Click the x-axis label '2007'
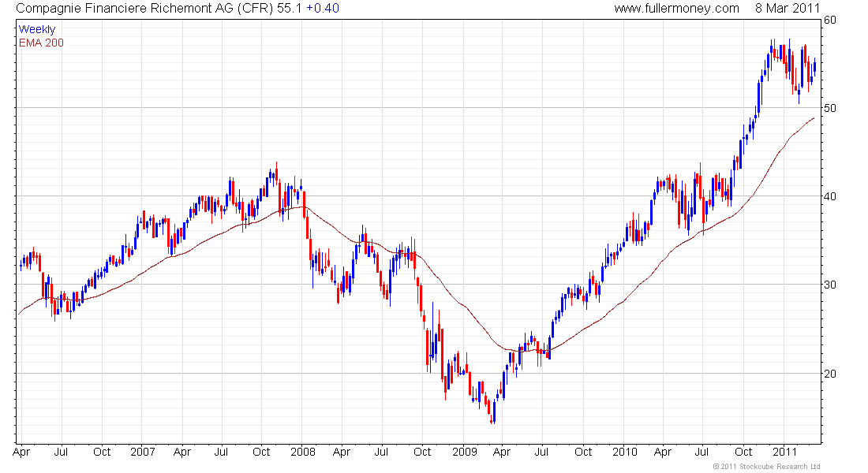This screenshot has width=868, height=473. pyautogui.click(x=142, y=452)
